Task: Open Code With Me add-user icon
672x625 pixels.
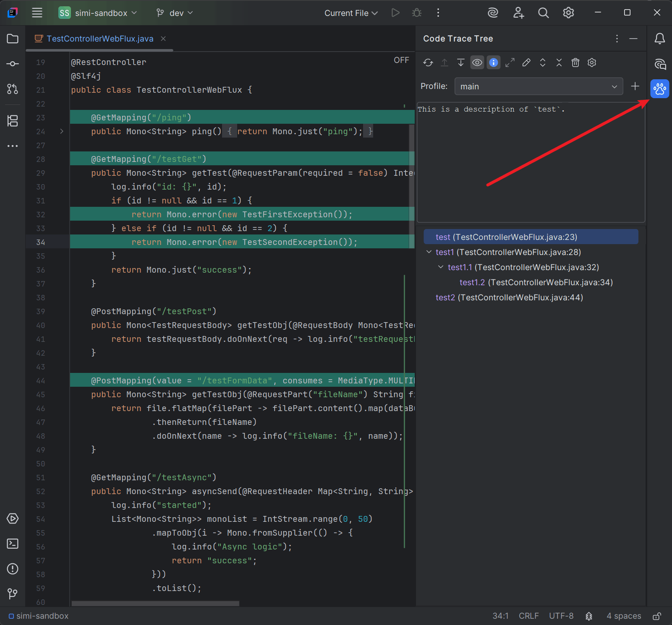Action: [518, 13]
